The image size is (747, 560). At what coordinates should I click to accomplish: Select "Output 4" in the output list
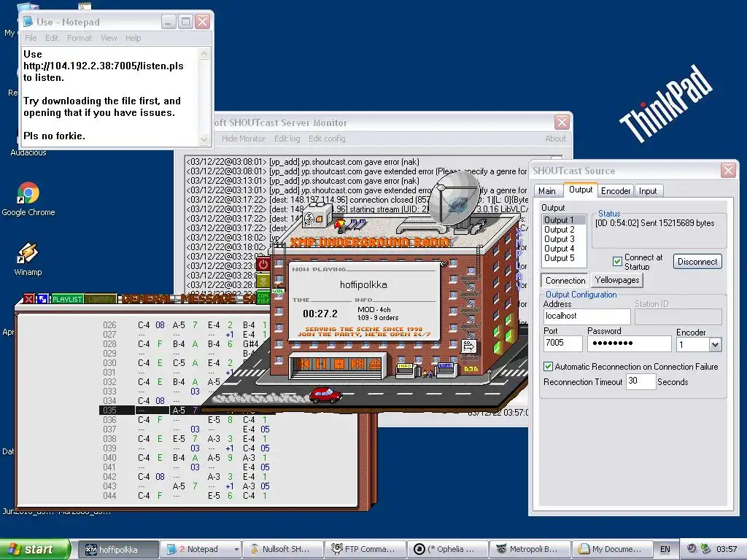tap(564, 249)
